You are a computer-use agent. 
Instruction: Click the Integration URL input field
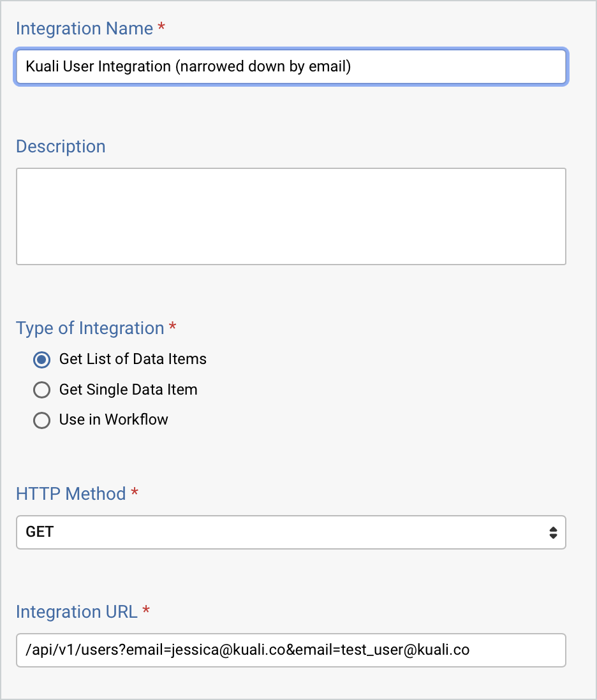tap(290, 650)
